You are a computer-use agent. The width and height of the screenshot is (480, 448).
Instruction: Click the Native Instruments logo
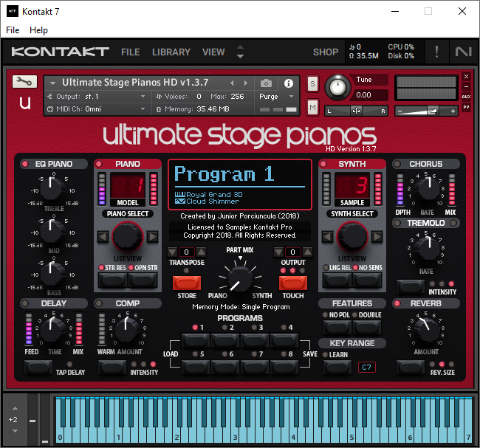tap(463, 52)
